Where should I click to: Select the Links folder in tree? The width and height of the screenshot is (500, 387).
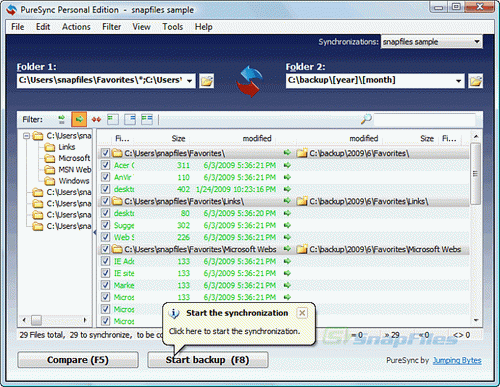coord(67,147)
